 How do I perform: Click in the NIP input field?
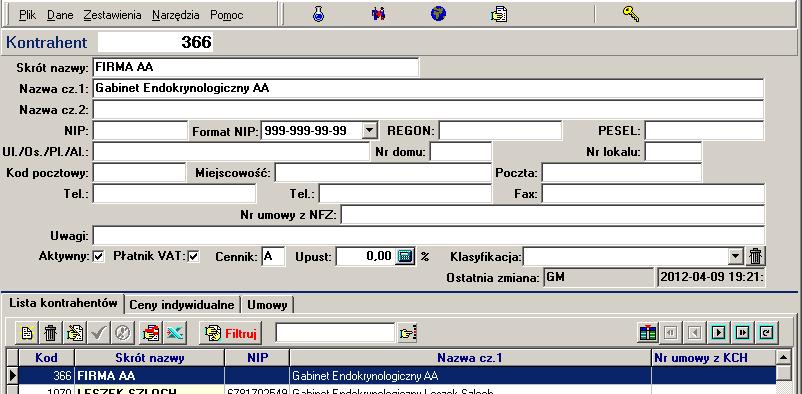click(x=140, y=130)
